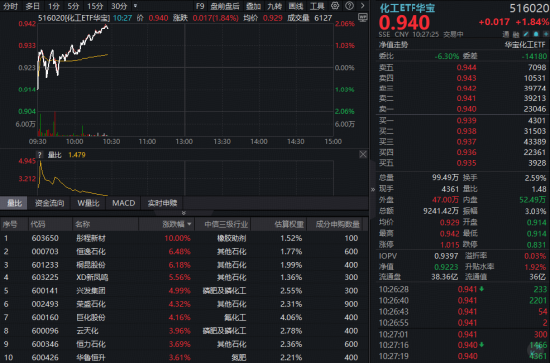This screenshot has height=363, width=550.
Task: Select the 资金流向 indicator tab
Action: point(49,203)
